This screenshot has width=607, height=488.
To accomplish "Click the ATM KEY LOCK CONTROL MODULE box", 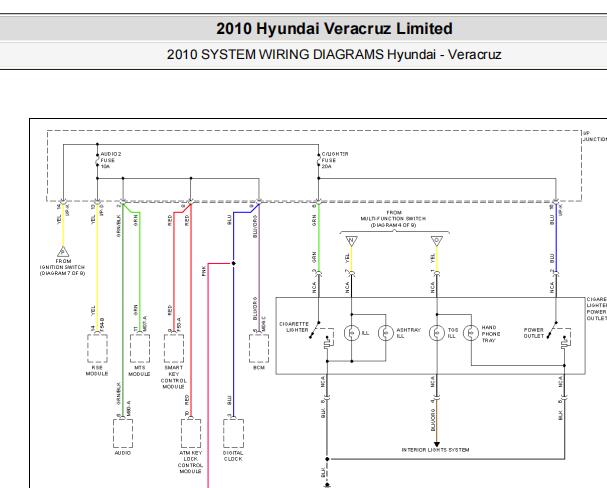I will (191, 433).
